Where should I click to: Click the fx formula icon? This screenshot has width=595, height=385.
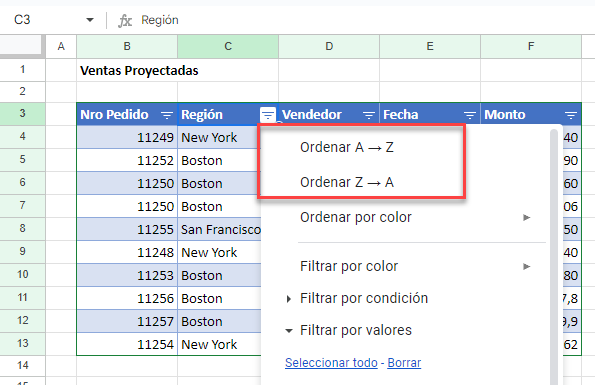125,20
